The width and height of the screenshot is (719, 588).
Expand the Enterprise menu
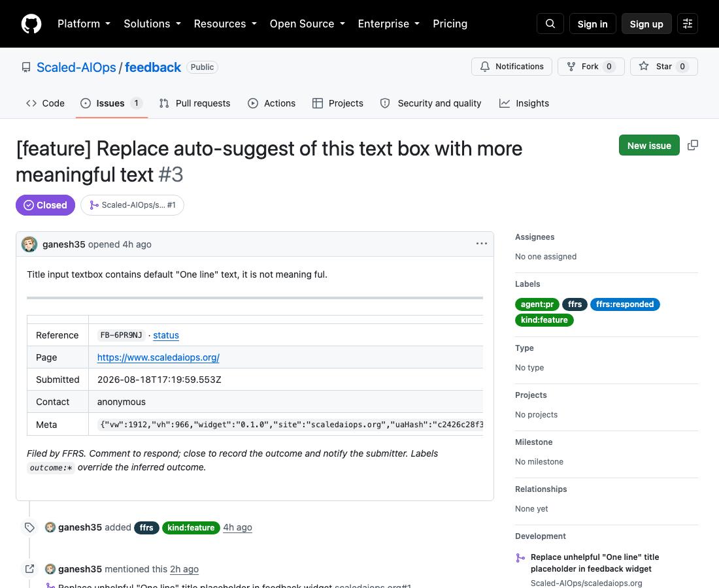389,24
